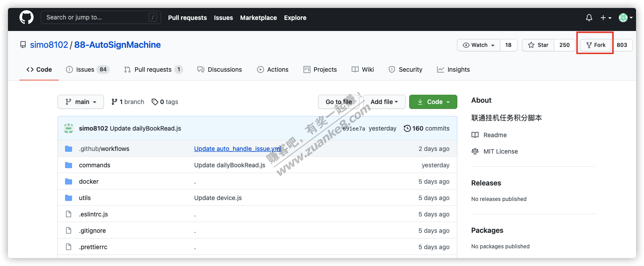
Task: Open Update auto_handle_issue.yml link
Action: click(238, 149)
